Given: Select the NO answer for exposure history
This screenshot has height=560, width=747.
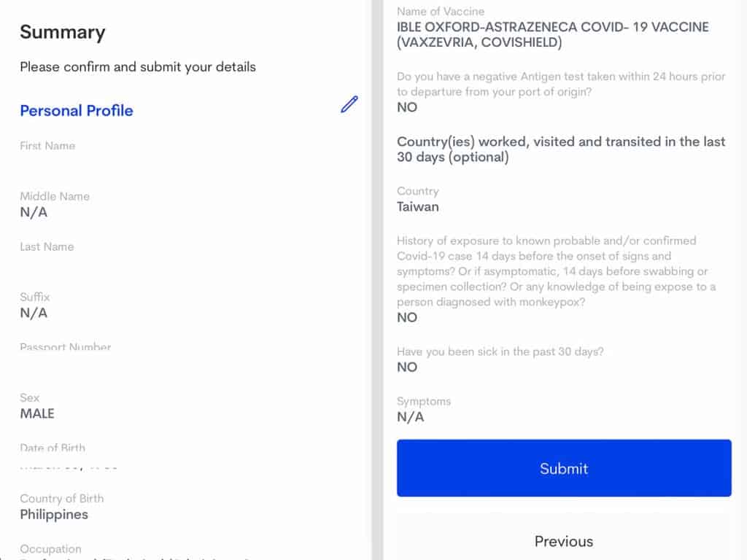Looking at the screenshot, I should 407,317.
